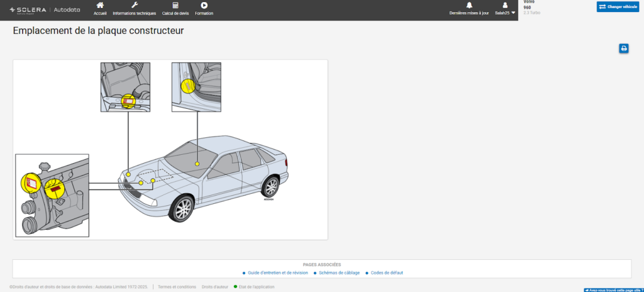The width and height of the screenshot is (644, 292).
Task: Open Informations techniques wrench icon
Action: (x=135, y=5)
